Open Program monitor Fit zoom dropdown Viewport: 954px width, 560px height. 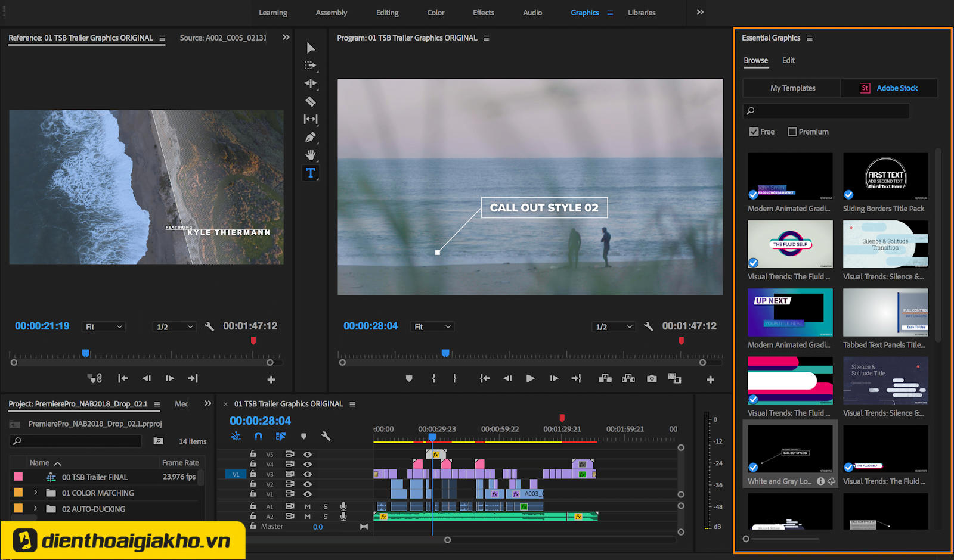tap(433, 326)
